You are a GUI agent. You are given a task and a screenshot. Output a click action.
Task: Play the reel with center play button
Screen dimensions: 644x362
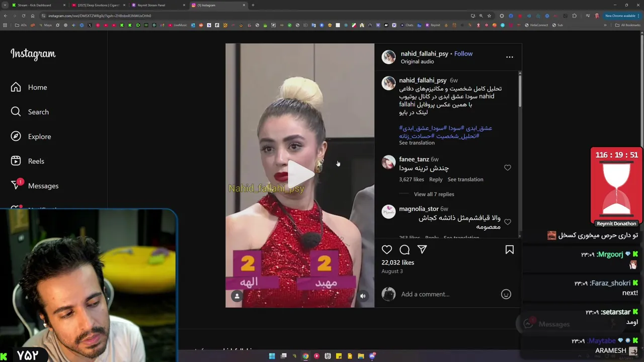pos(300,174)
